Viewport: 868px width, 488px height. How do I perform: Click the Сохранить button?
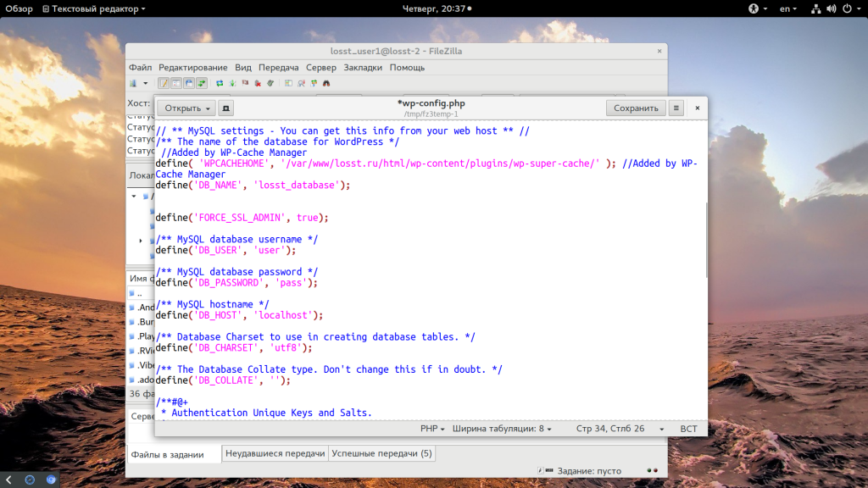[x=636, y=108]
